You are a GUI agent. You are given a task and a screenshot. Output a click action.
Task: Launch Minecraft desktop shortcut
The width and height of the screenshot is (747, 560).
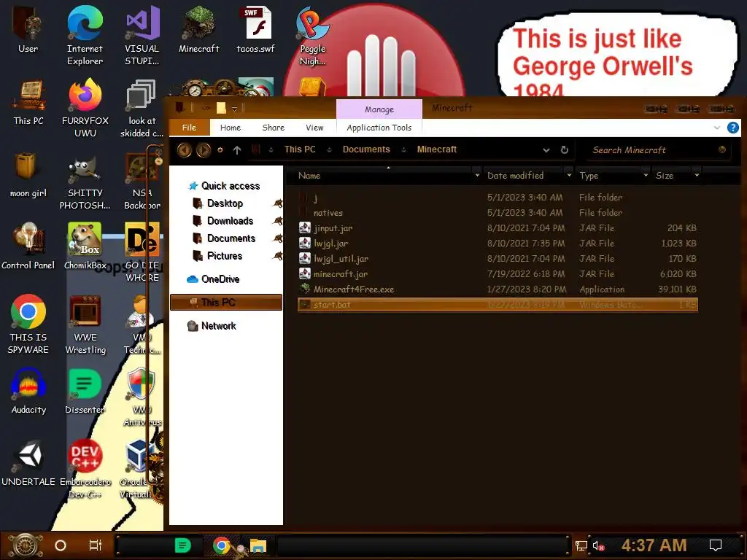[x=198, y=29]
